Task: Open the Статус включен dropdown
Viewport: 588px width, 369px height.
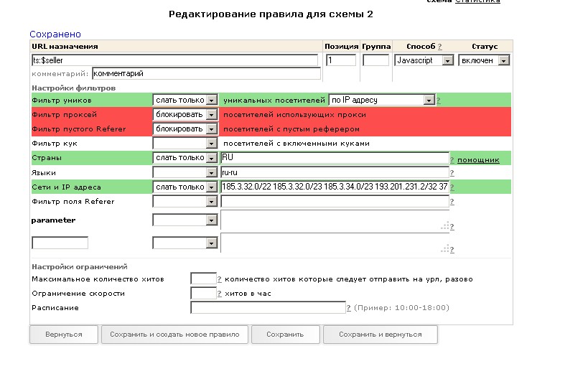Action: coord(484,60)
